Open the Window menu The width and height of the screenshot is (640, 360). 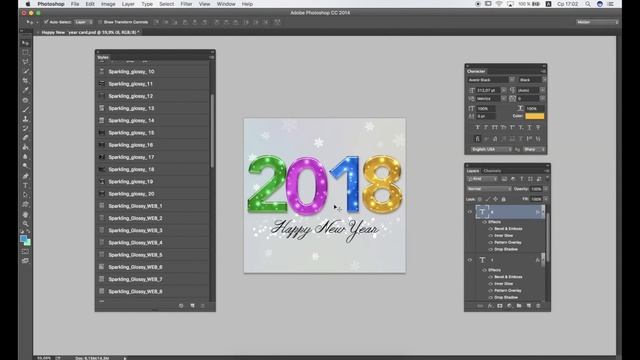coord(226,4)
